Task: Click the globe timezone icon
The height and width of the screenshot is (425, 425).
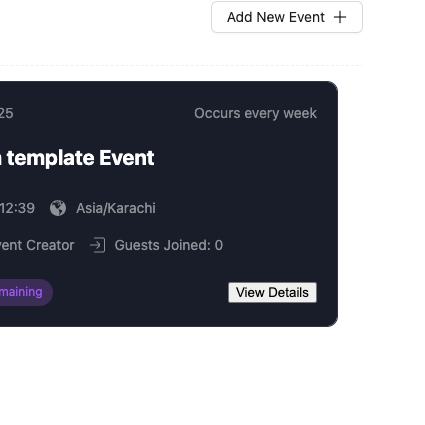Action: tap(58, 208)
